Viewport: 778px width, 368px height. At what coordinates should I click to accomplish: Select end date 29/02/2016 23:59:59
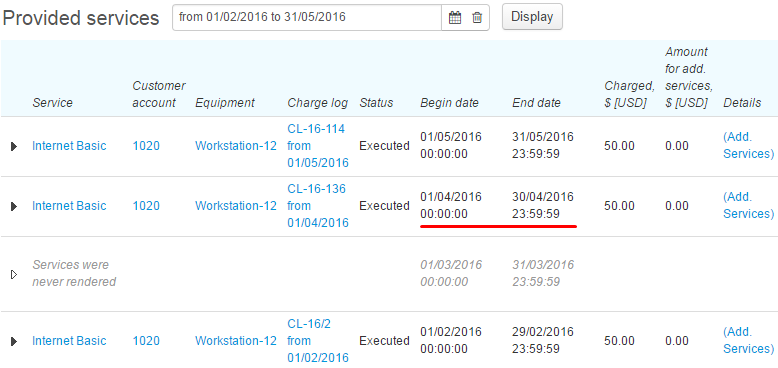(x=543, y=340)
